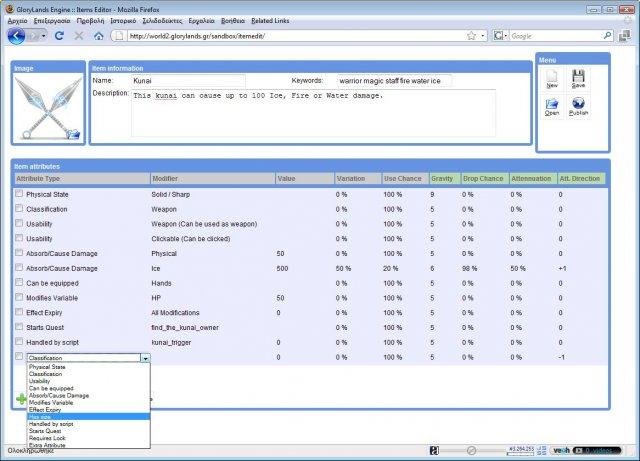The width and height of the screenshot is (640, 461).
Task: Check the Physical State row checkbox
Action: (x=19, y=193)
